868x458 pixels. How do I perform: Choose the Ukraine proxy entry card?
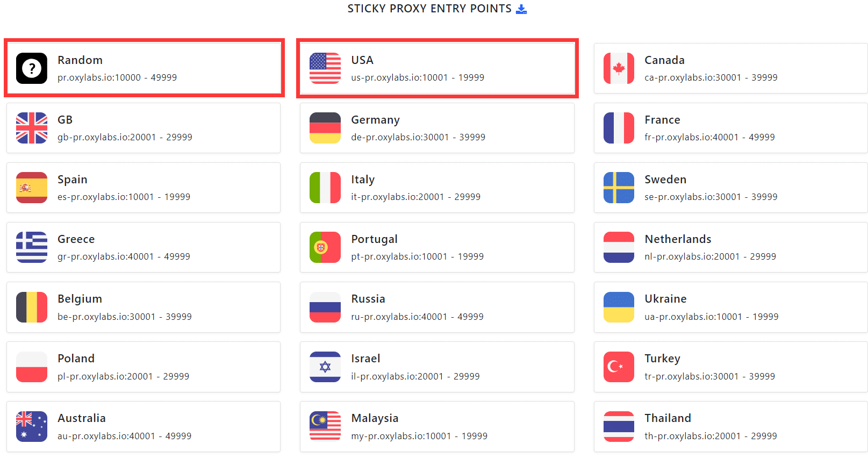click(730, 307)
